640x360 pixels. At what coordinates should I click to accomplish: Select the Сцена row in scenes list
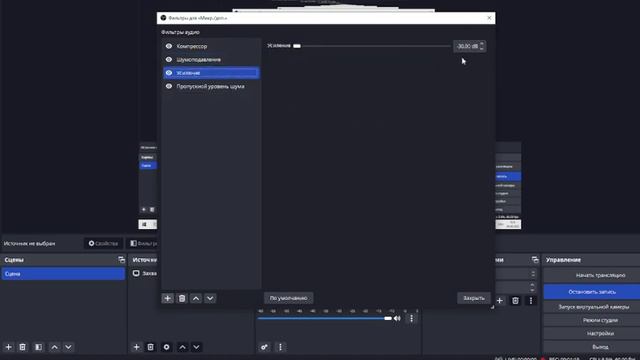(x=63, y=273)
